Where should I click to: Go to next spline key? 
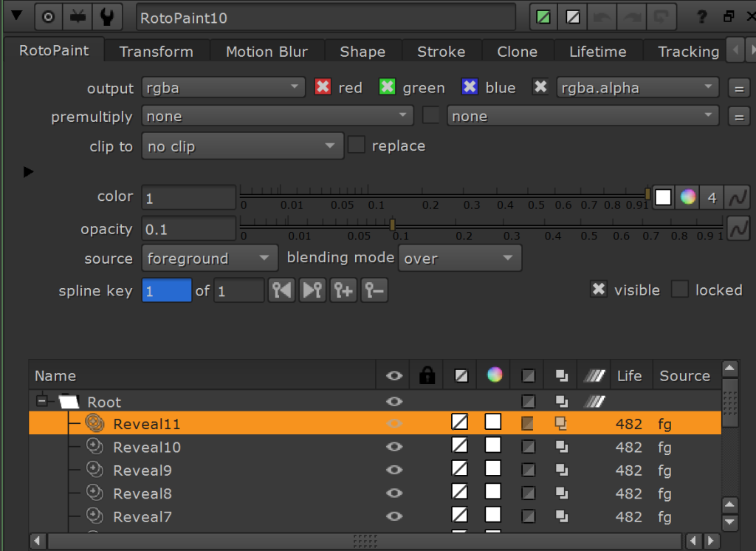click(312, 290)
